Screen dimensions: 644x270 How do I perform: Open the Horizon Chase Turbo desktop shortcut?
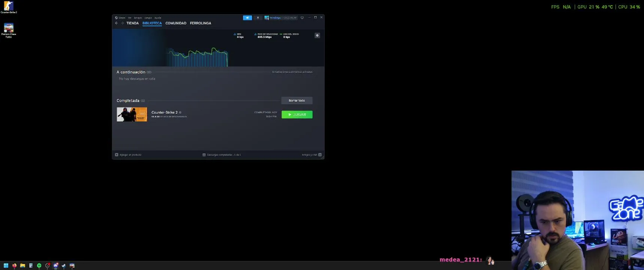point(9,30)
